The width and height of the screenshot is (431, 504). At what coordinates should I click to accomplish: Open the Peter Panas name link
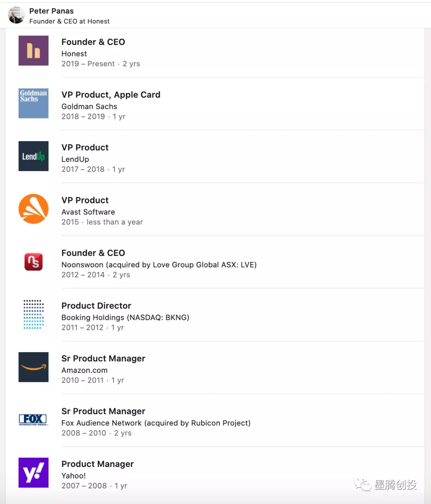51,11
